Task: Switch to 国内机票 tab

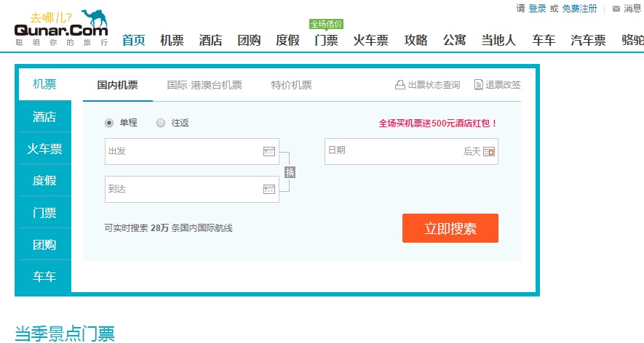Action: (x=117, y=85)
